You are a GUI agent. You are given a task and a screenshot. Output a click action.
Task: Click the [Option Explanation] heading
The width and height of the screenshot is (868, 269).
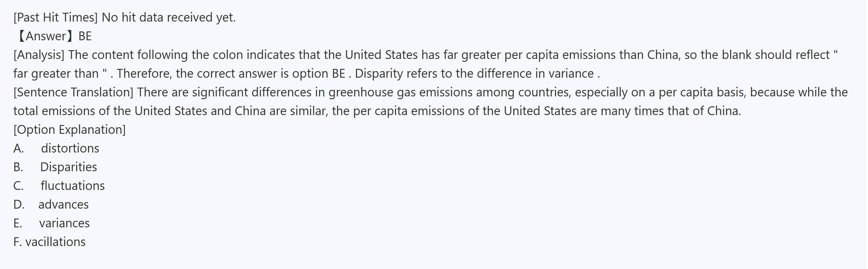coord(69,130)
